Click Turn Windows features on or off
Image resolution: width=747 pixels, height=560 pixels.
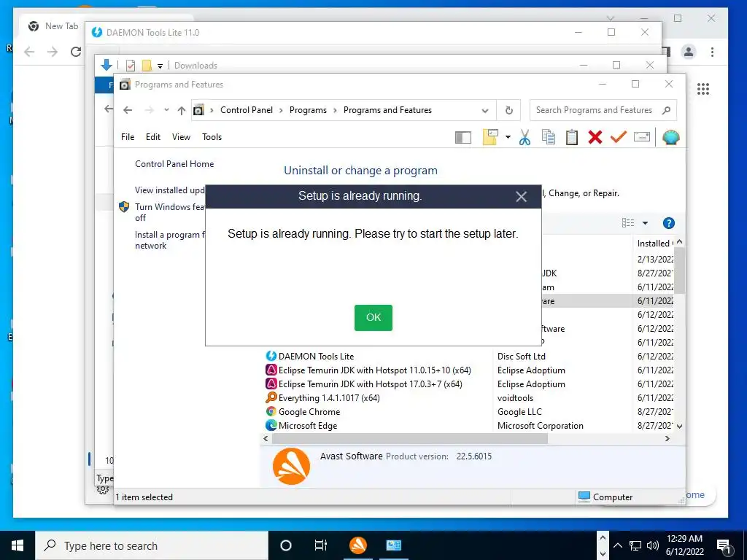169,212
